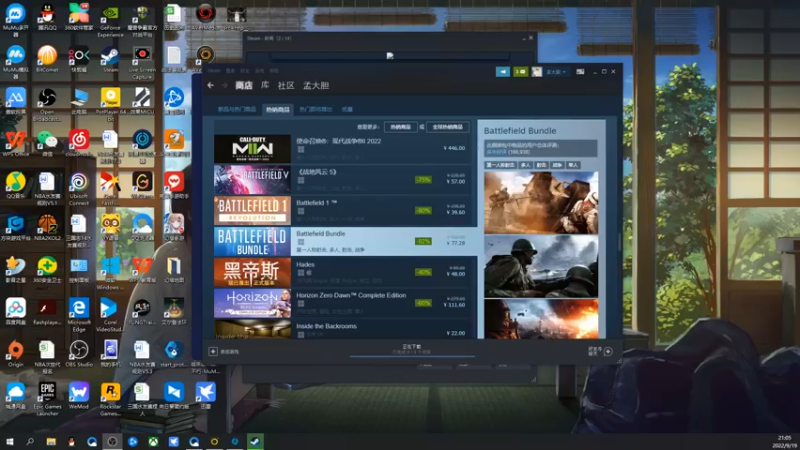Screen dimensions: 800x450
Task: Open PotPlayer 64 bit shortcut
Action: (x=110, y=104)
